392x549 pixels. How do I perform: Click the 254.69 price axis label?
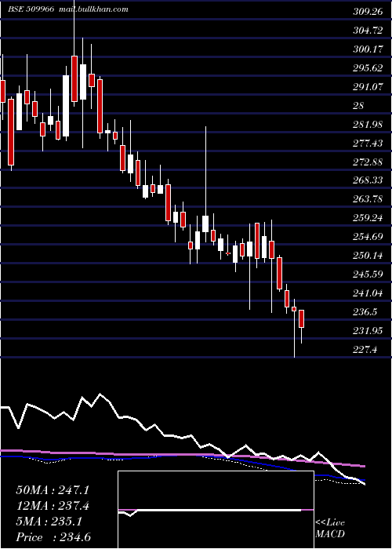point(368,237)
